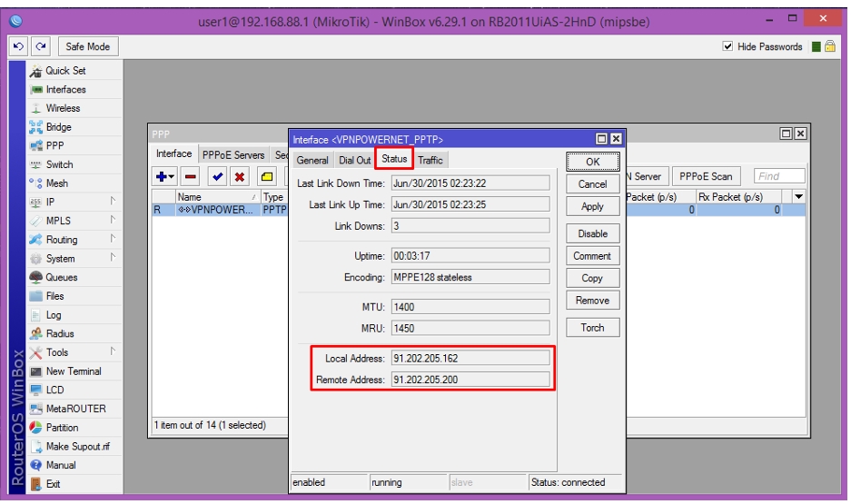
Task: Click the Encoding field MPPE128 stateless
Action: click(470, 277)
